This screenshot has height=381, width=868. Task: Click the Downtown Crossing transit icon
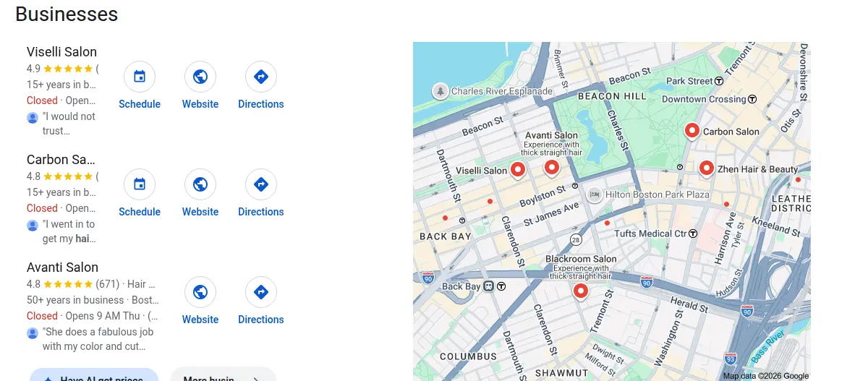coord(752,99)
